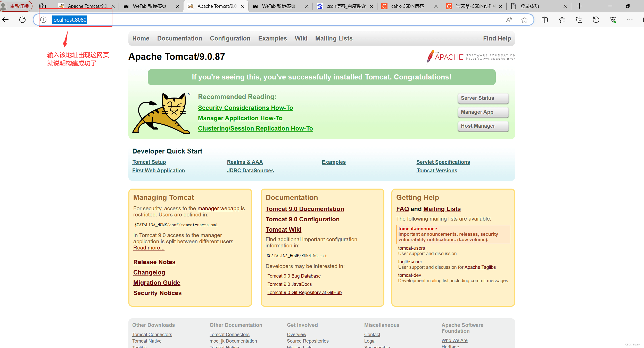Open split screen view icon
This screenshot has height=348, width=644.
point(545,20)
